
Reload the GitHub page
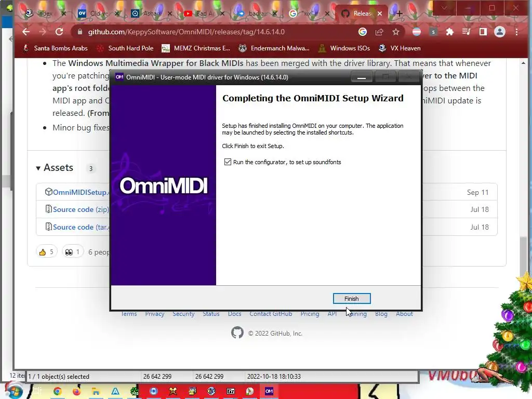click(59, 32)
